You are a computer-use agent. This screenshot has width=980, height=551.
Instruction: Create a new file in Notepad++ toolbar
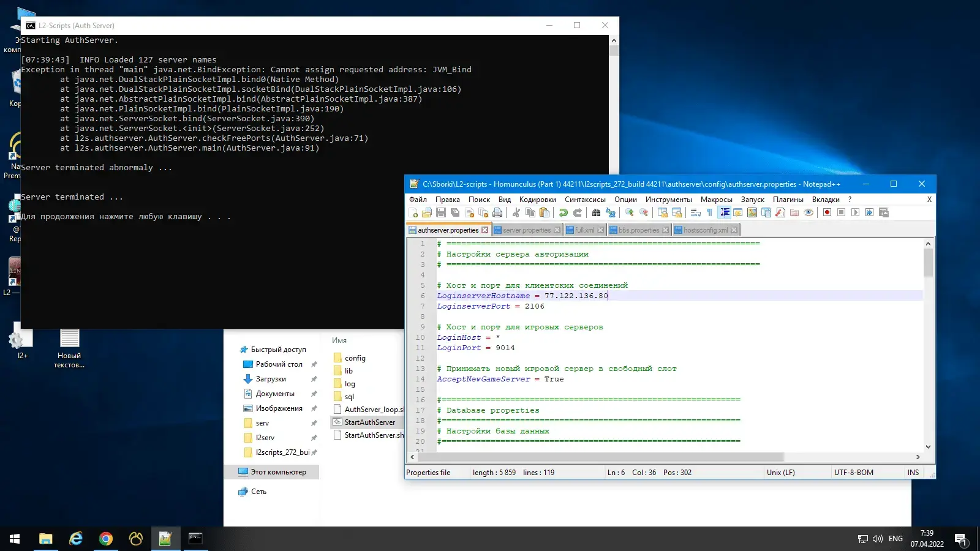pyautogui.click(x=413, y=212)
